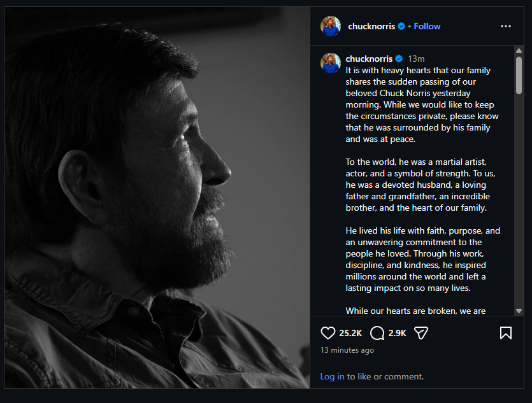Follow the chucknorris account
This screenshot has height=403, width=532.
coord(427,26)
